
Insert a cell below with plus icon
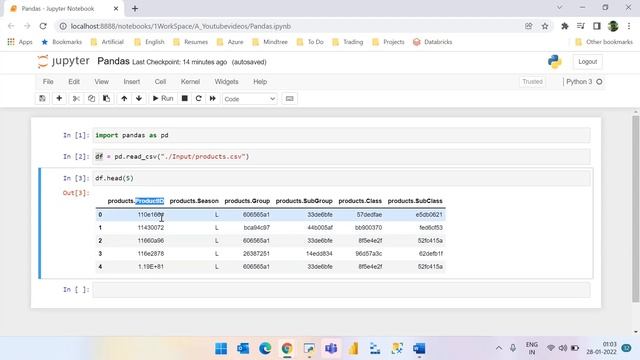click(x=59, y=98)
